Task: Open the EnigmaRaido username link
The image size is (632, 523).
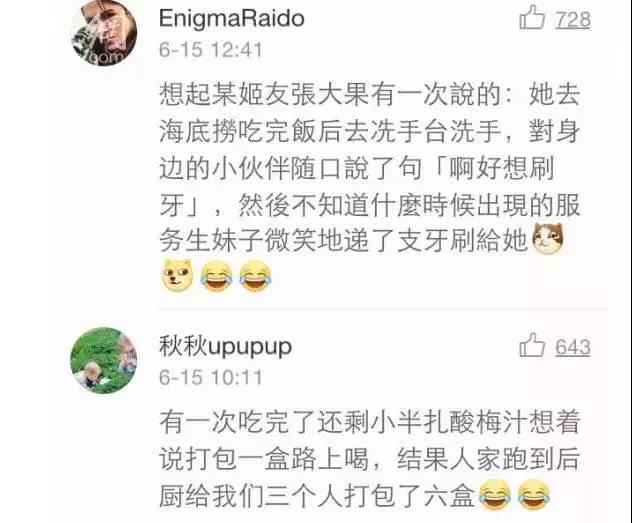Action: click(x=232, y=19)
